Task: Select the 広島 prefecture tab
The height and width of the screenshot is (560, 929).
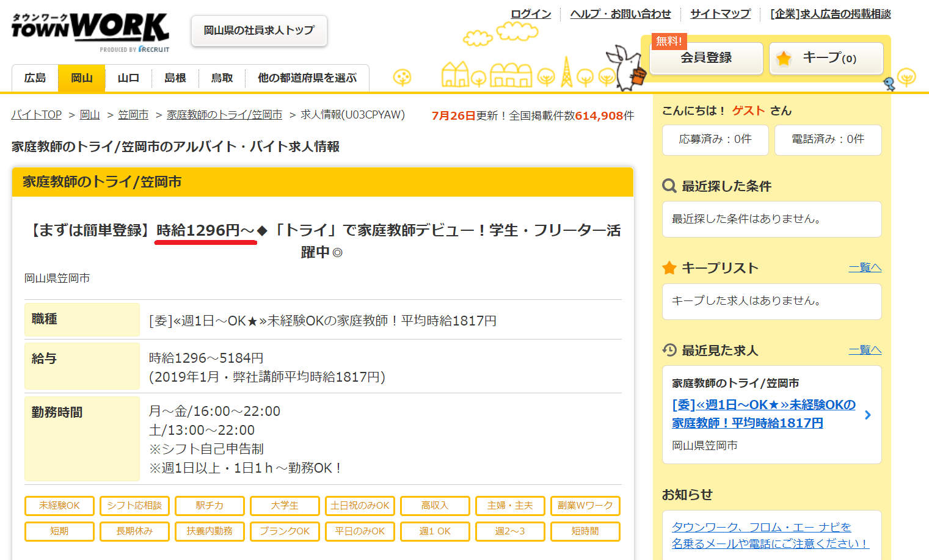Action: (35, 78)
